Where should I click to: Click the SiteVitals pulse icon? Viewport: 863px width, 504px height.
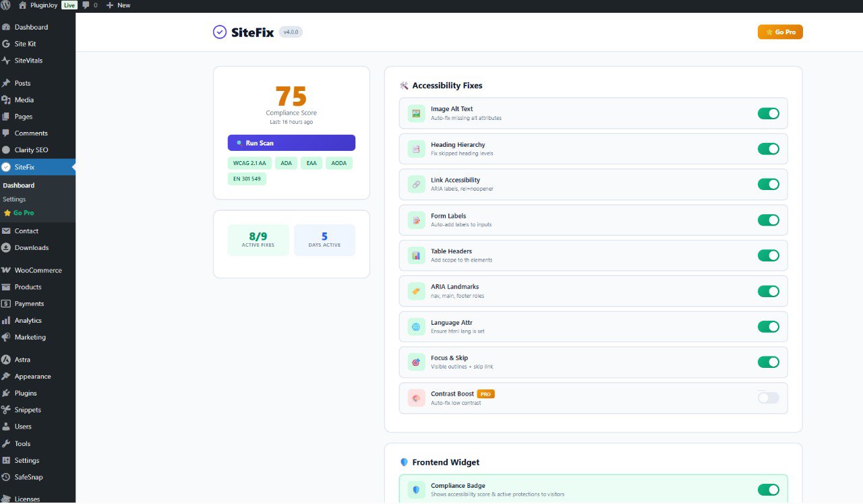tap(6, 61)
